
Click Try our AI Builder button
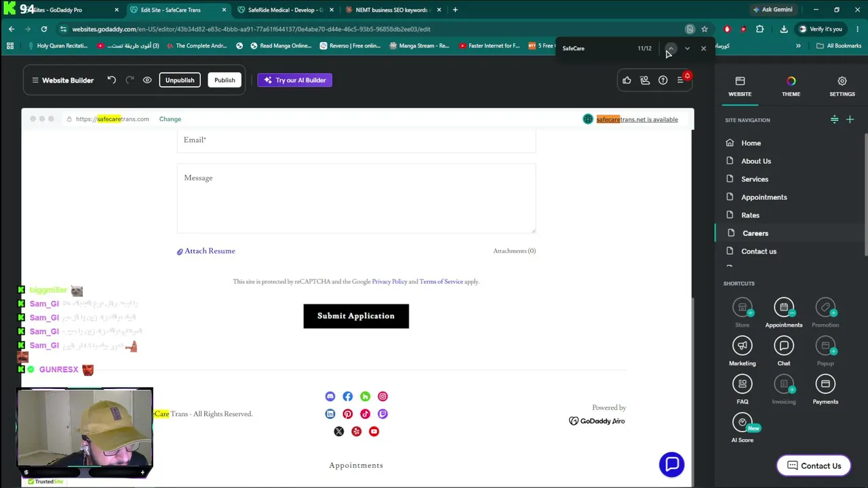point(295,80)
